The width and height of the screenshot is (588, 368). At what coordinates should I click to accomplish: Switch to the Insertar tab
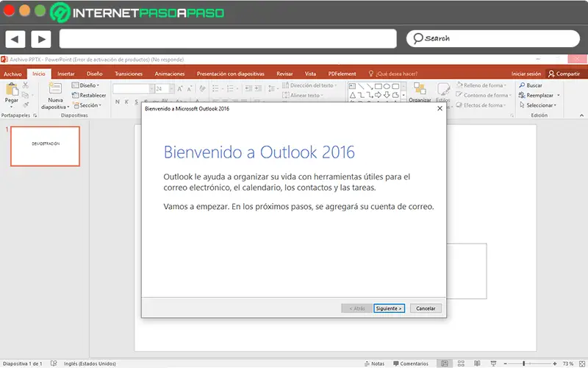point(66,74)
